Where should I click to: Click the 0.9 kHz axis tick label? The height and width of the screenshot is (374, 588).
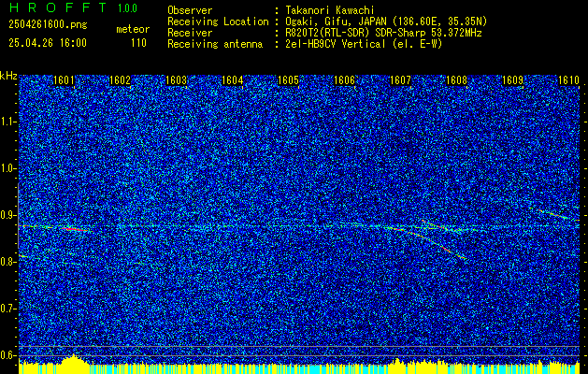click(x=7, y=215)
